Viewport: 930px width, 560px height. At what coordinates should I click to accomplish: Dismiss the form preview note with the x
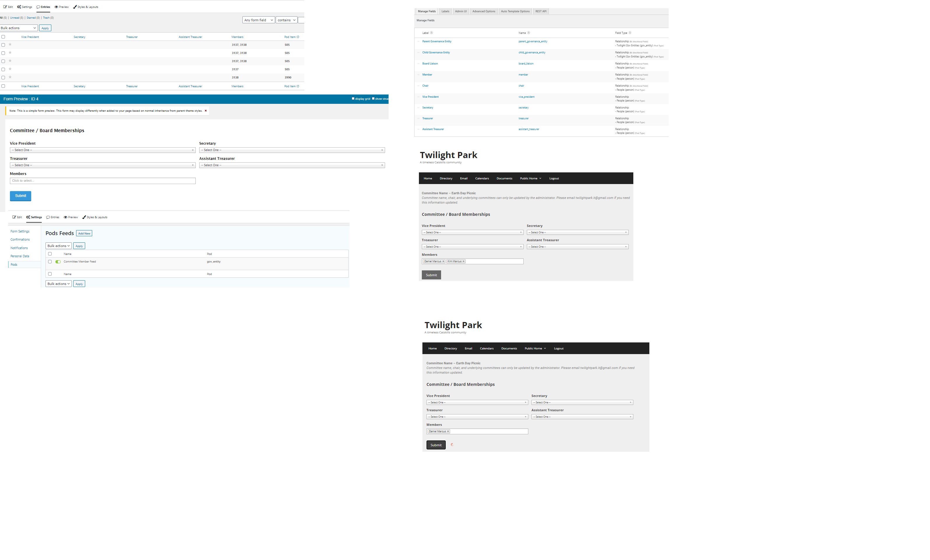206,111
